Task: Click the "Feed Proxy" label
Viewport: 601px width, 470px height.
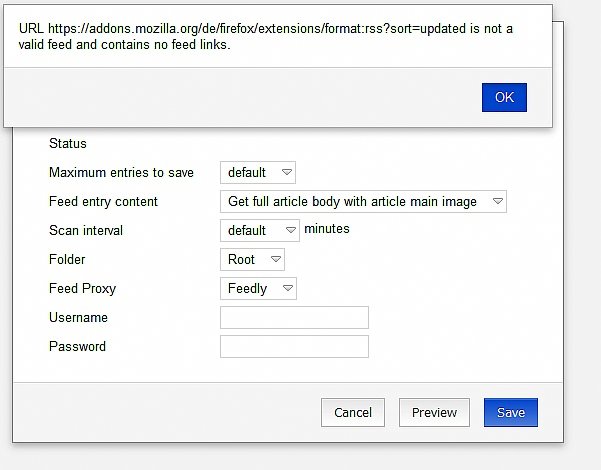Action: click(x=82, y=289)
